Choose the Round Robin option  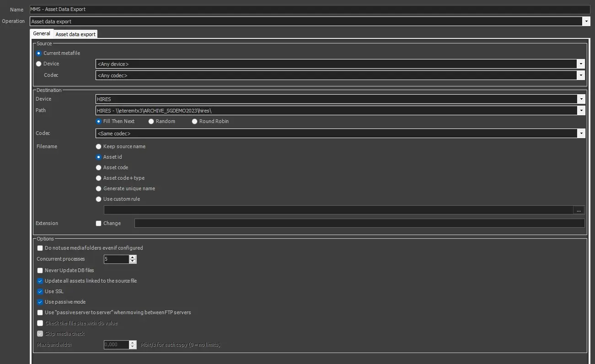click(195, 122)
